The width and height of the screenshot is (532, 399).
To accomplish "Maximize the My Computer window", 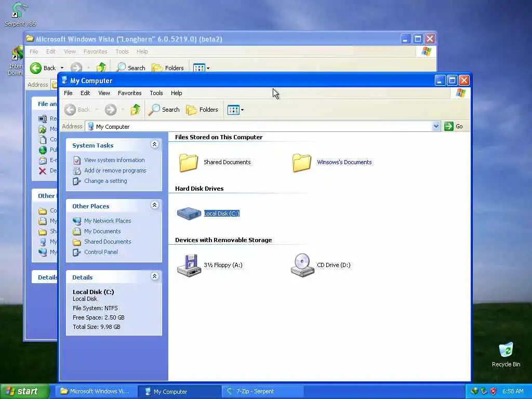I will coord(452,81).
